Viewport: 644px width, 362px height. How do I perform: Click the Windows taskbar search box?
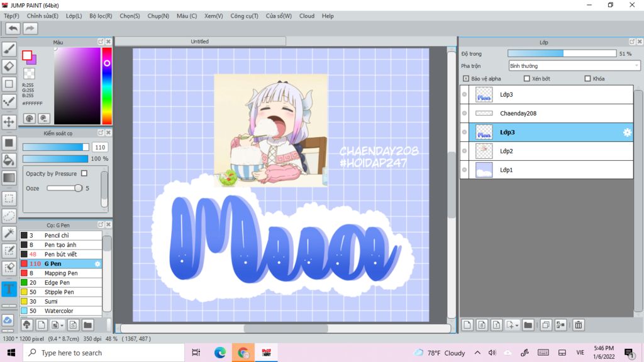tap(104, 353)
